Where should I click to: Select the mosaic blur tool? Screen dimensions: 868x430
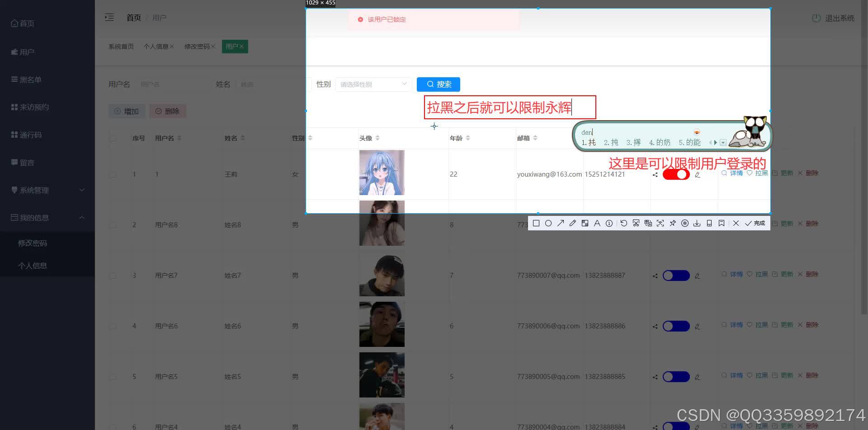[x=585, y=223]
